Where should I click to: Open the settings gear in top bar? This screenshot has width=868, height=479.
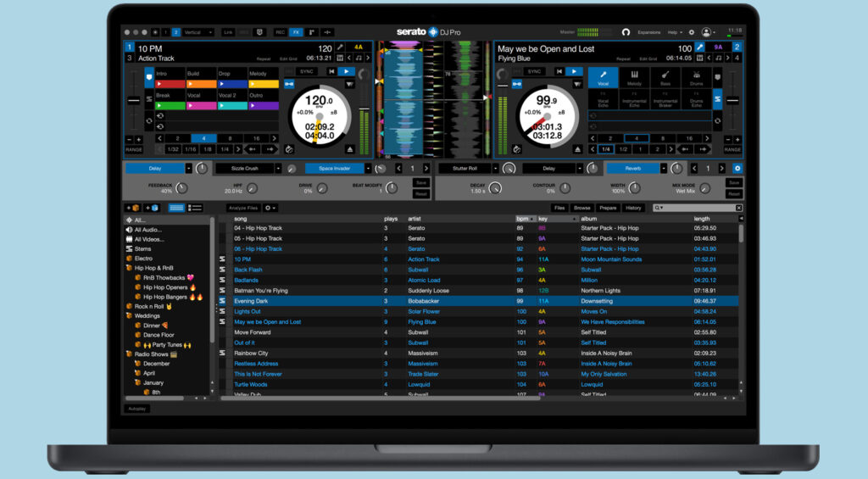[x=691, y=32]
